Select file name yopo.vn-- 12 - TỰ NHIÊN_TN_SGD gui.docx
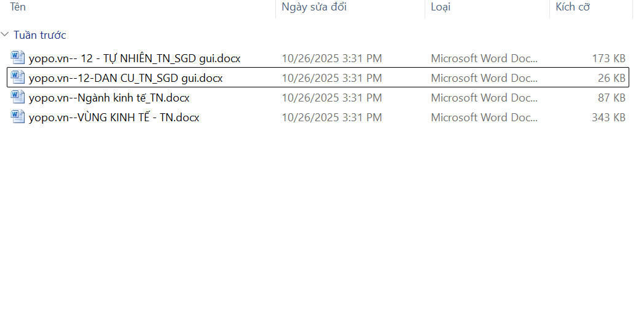 134,58
